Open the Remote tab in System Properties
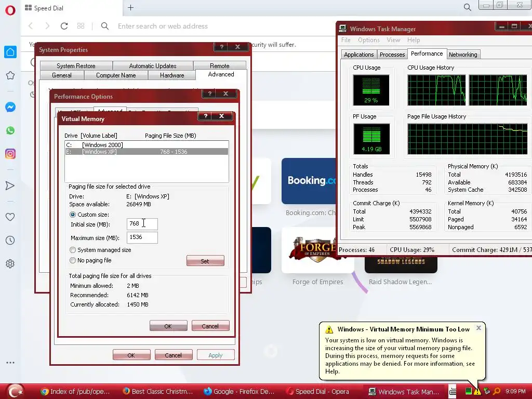The height and width of the screenshot is (399, 532). tap(220, 66)
